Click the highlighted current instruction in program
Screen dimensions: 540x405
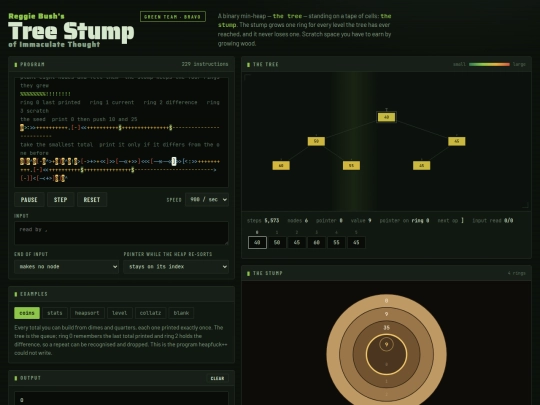click(174, 161)
